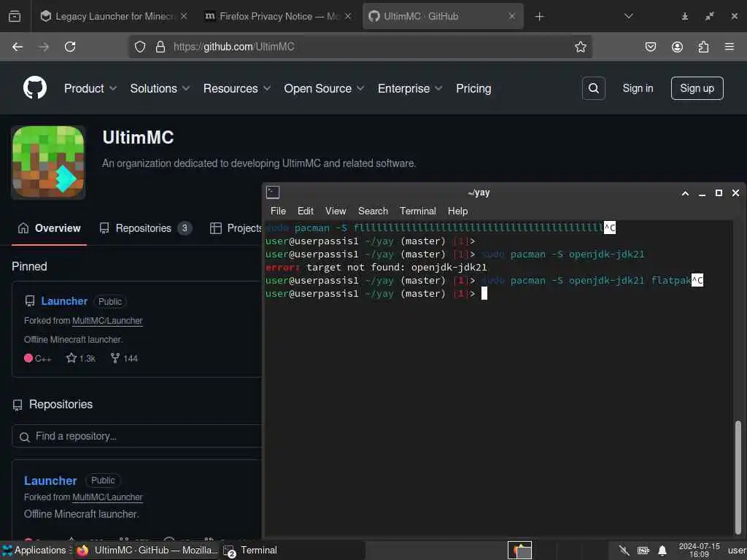
Task: Click the Firefox View icon
Action: [x=15, y=17]
